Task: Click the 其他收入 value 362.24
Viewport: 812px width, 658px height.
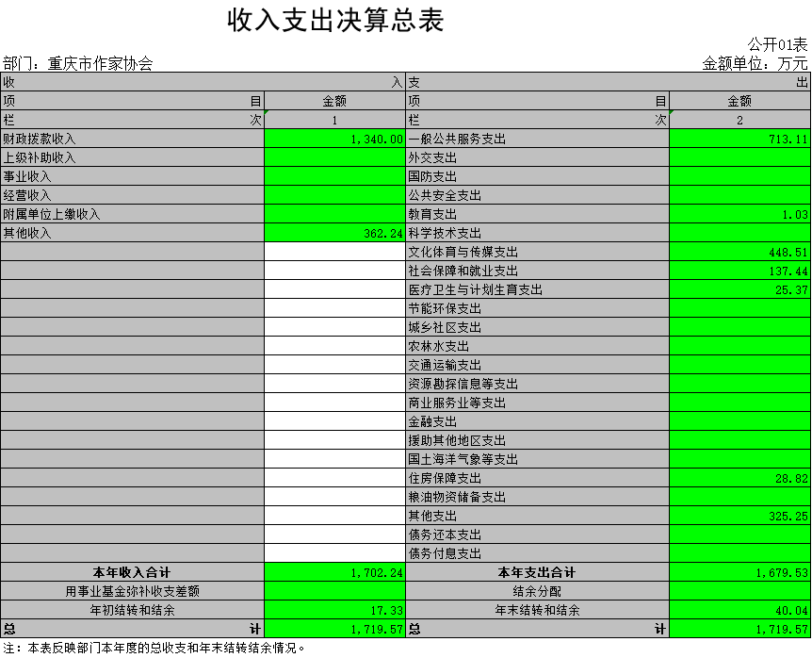Action: [x=334, y=233]
